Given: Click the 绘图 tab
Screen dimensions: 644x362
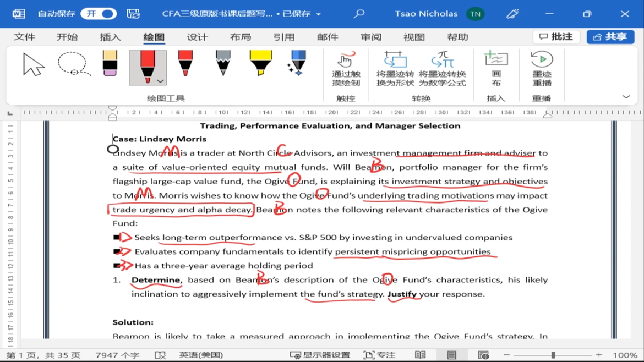Looking at the screenshot, I should (154, 37).
